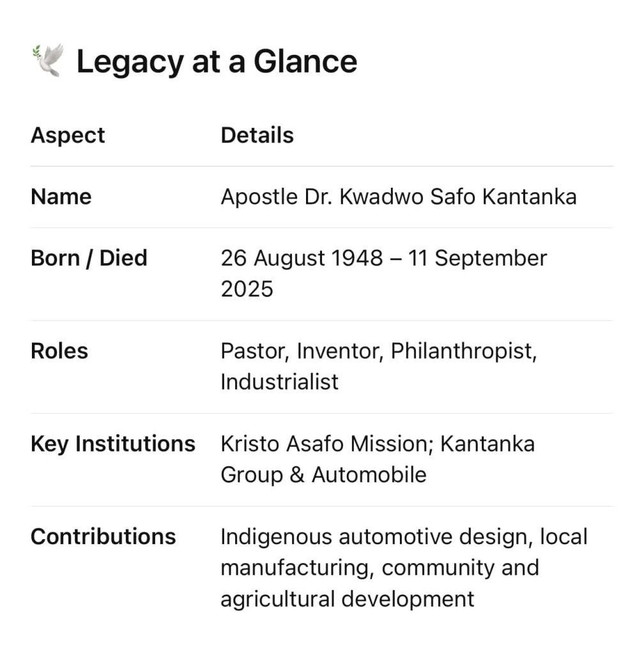Click the word 'Industrialist'

[x=279, y=382]
